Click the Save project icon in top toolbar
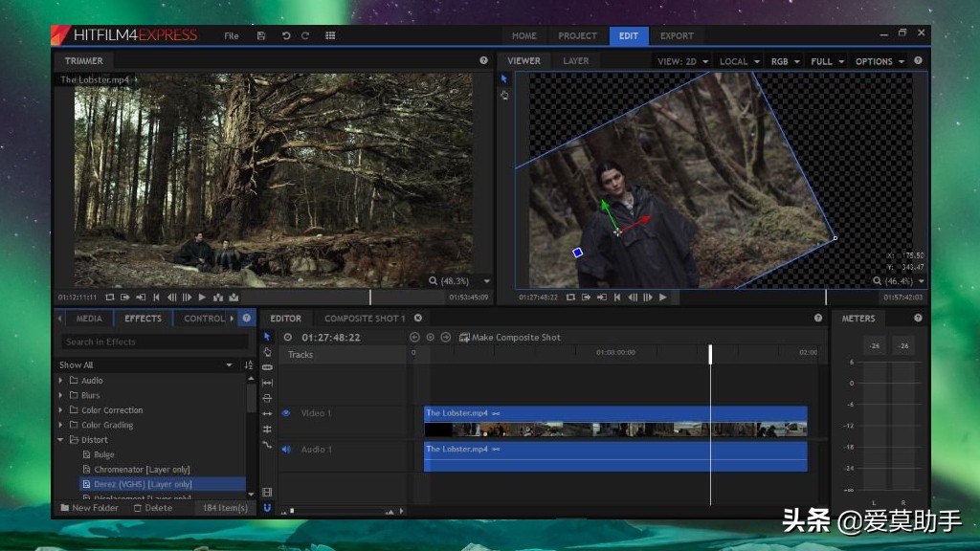Image resolution: width=980 pixels, height=551 pixels. (261, 35)
